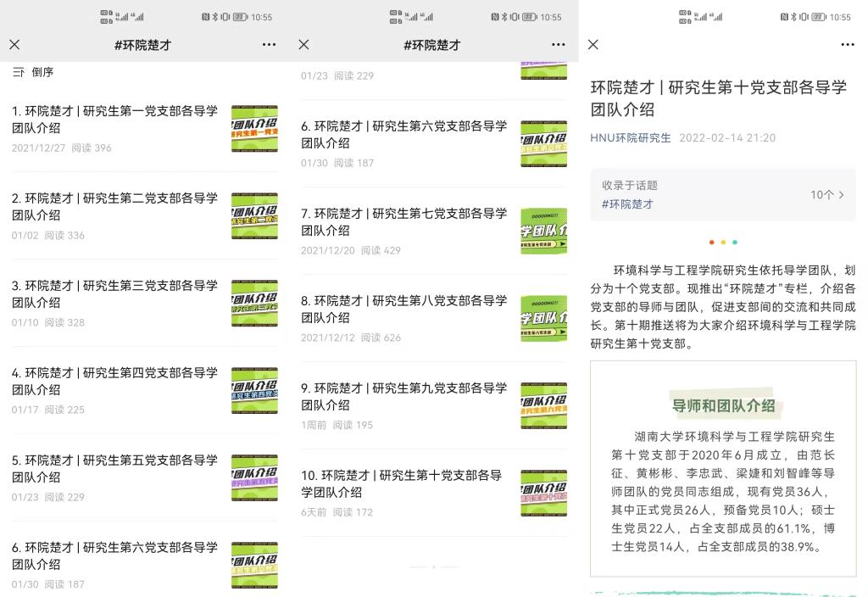Click 2021/12/27 阅读 396 info
This screenshot has width=868, height=597.
coord(61,148)
